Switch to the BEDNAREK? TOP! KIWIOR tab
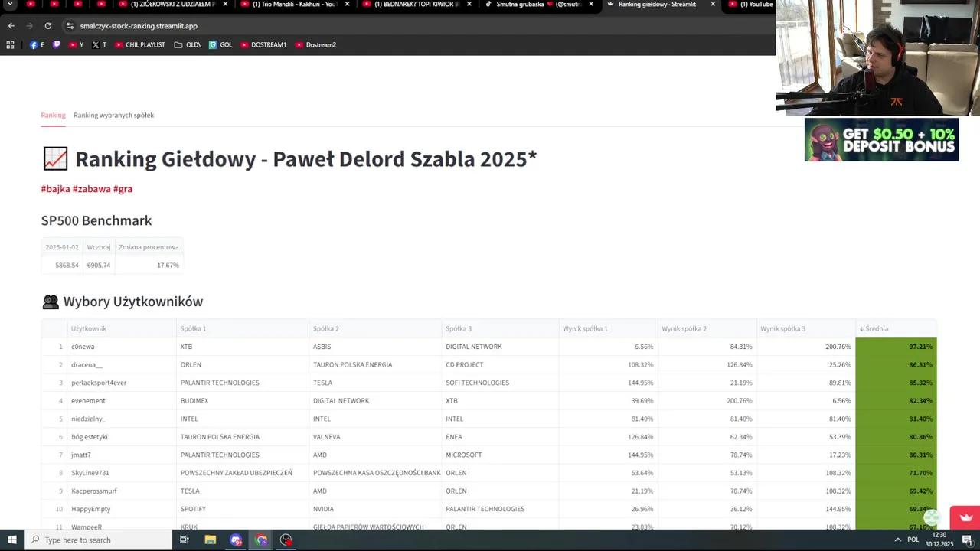 pos(417,4)
